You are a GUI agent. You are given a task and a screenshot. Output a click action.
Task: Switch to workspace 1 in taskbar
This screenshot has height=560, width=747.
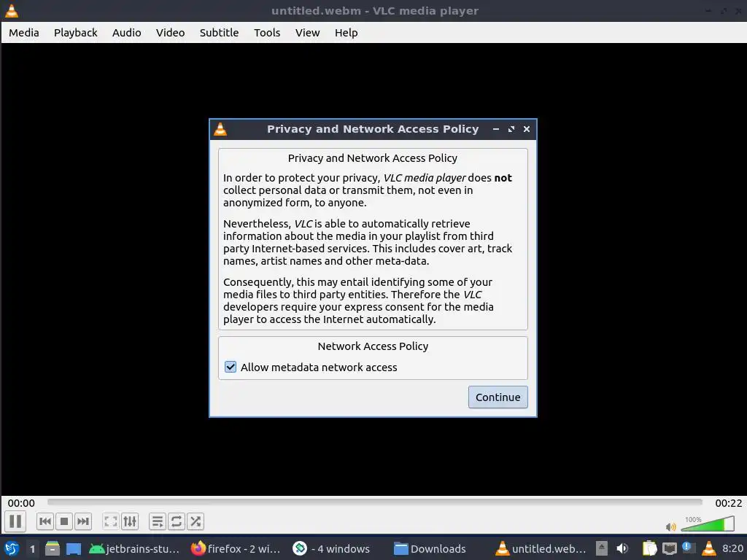pyautogui.click(x=32, y=549)
